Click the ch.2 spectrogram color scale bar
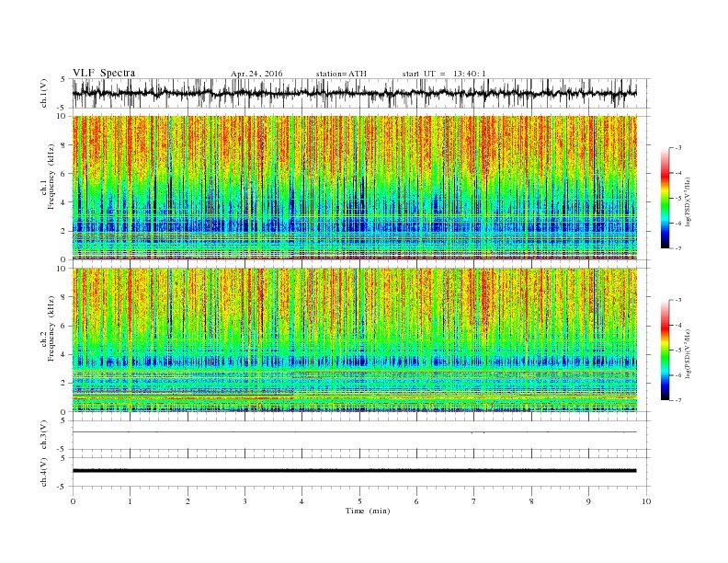 click(665, 350)
